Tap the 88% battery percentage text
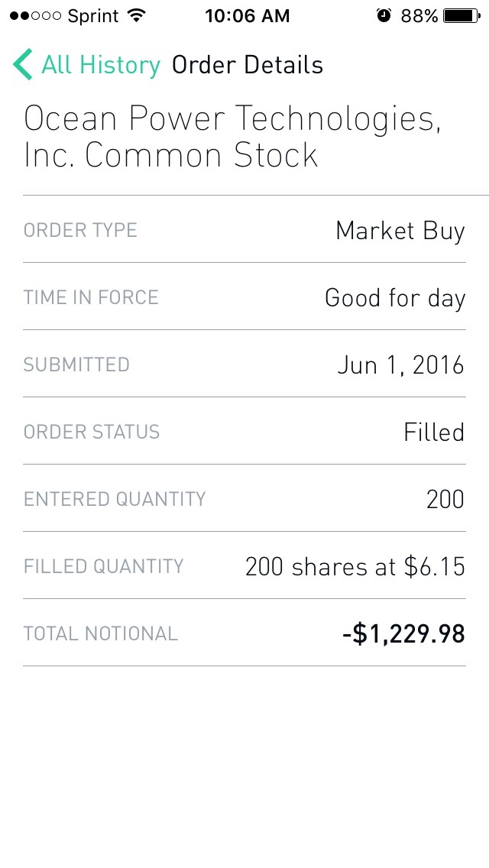This screenshot has height=868, width=489. point(419,16)
